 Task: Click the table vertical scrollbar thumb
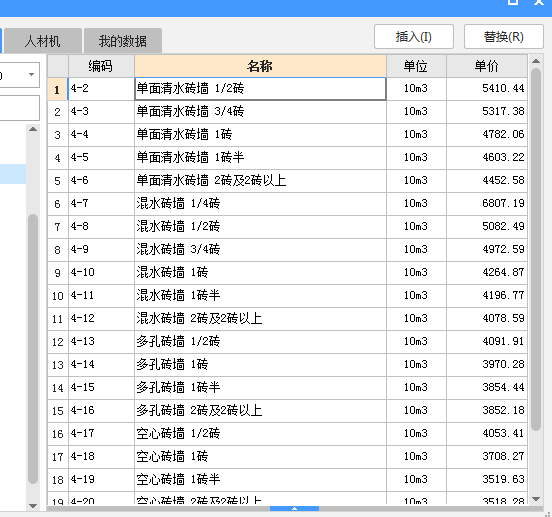click(536, 249)
